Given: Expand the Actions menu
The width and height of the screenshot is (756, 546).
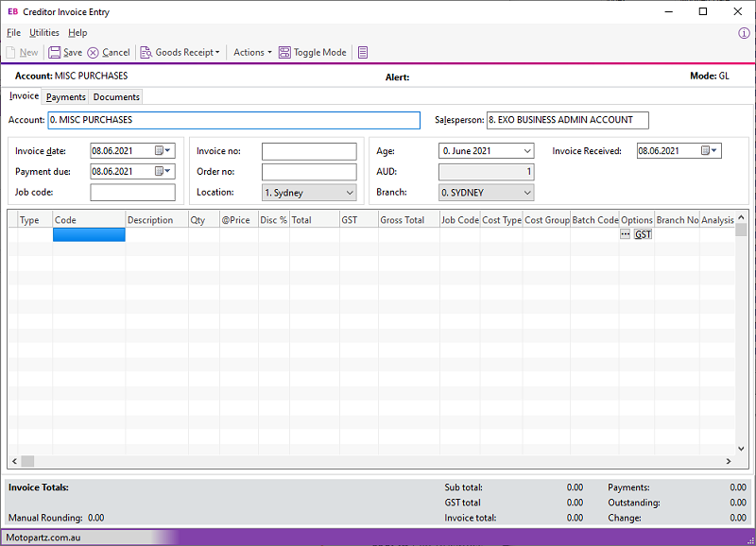Looking at the screenshot, I should click(249, 52).
